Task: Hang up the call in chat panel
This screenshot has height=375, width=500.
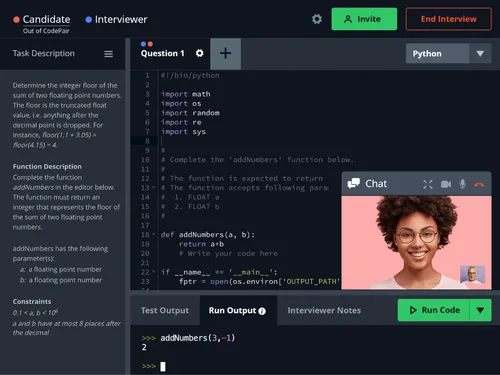Action: coord(479,184)
